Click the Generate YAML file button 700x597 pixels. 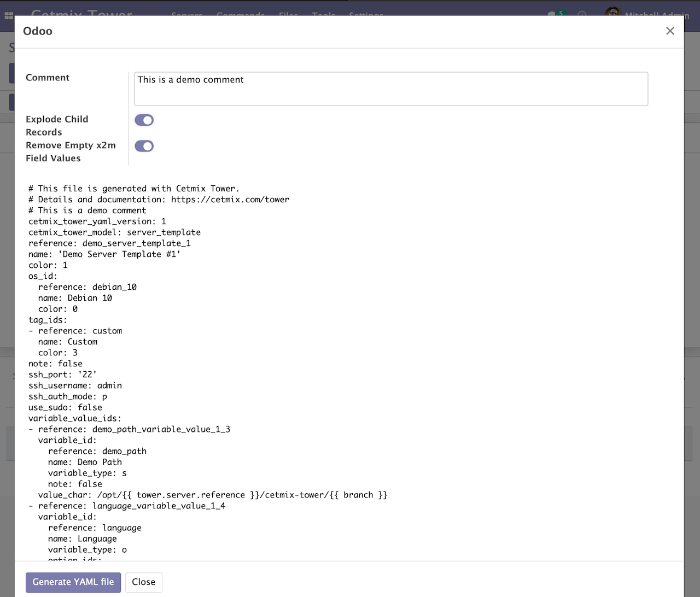click(x=73, y=582)
